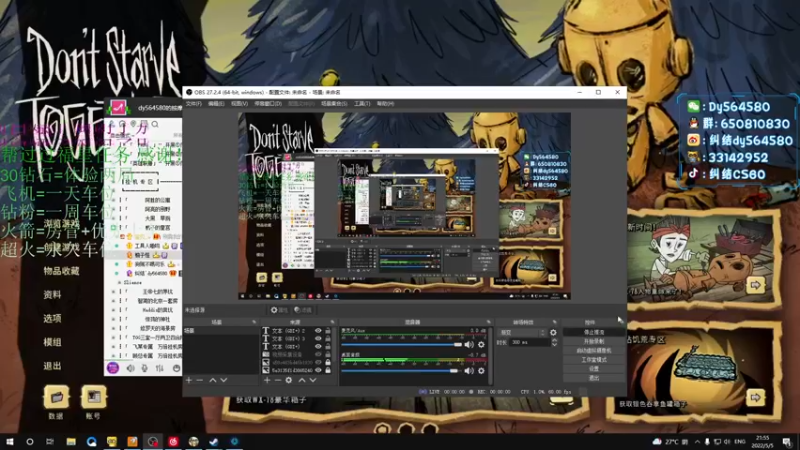Open 帮助(H) menu in OBS
Viewport: 800px width, 450px height.
click(385, 104)
